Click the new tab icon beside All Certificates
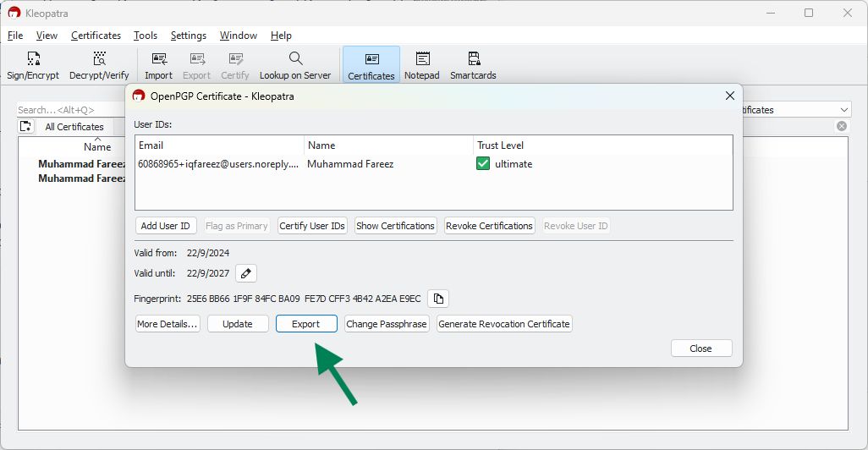The width and height of the screenshot is (868, 450). 26,126
